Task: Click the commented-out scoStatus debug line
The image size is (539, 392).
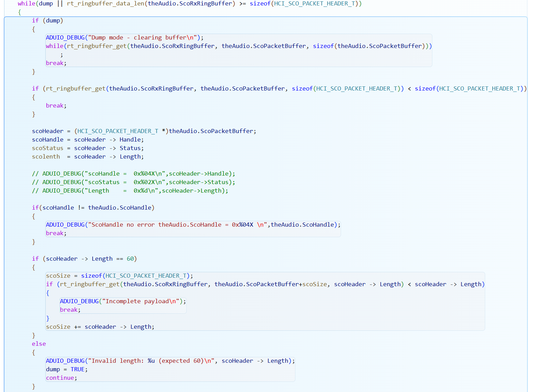Action: tap(133, 182)
